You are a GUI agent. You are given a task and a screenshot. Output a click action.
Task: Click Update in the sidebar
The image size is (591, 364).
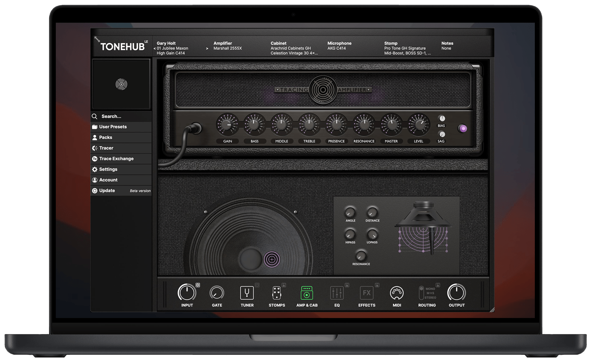121,191
